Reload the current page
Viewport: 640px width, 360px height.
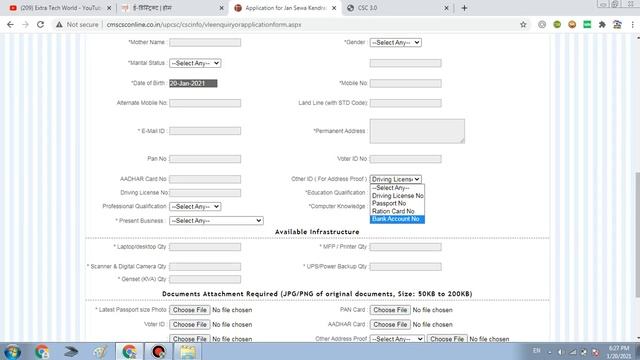coord(40,24)
